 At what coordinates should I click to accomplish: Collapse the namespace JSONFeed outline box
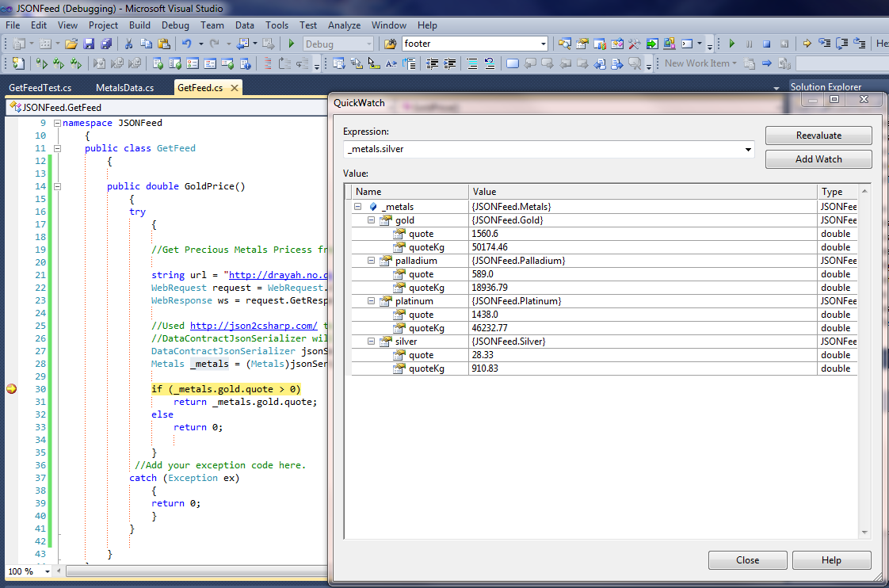point(57,123)
